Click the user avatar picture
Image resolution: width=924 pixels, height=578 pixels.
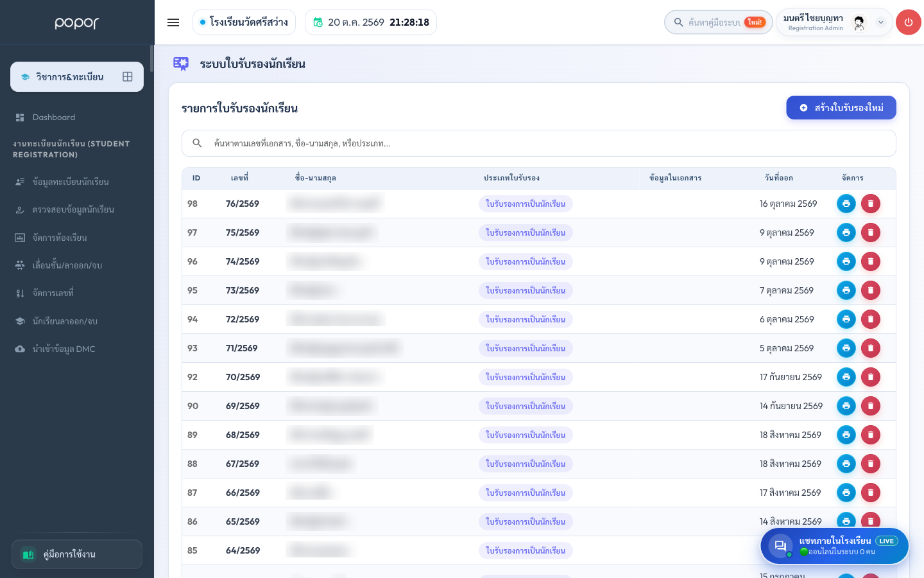point(859,22)
